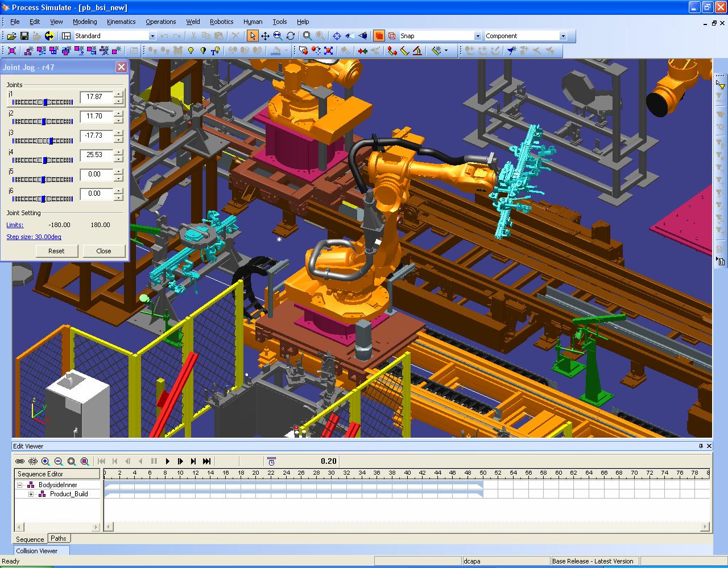Expand the Product_Build tree node
This screenshot has width=728, height=568.
click(x=31, y=494)
